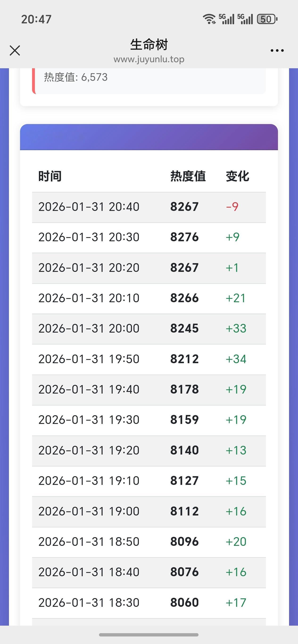This screenshot has height=644, width=298.
Task: Select the row with 热度值 8276
Action: pyautogui.click(x=149, y=237)
